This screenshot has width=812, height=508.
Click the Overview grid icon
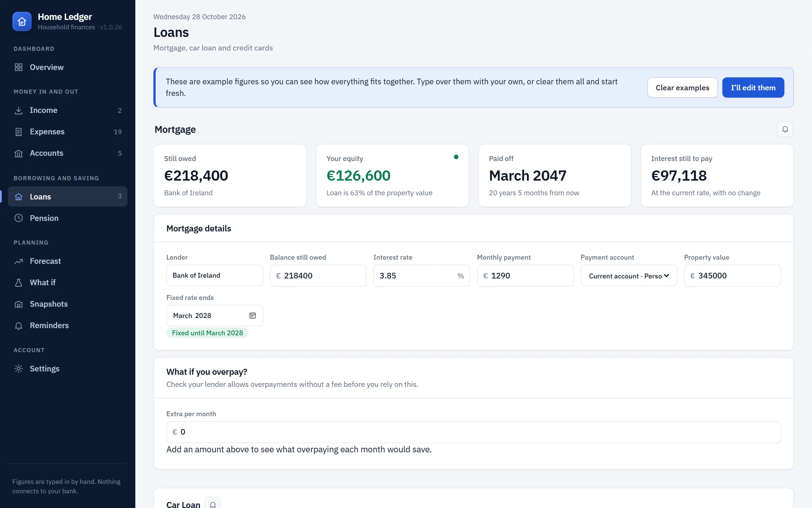click(x=18, y=67)
